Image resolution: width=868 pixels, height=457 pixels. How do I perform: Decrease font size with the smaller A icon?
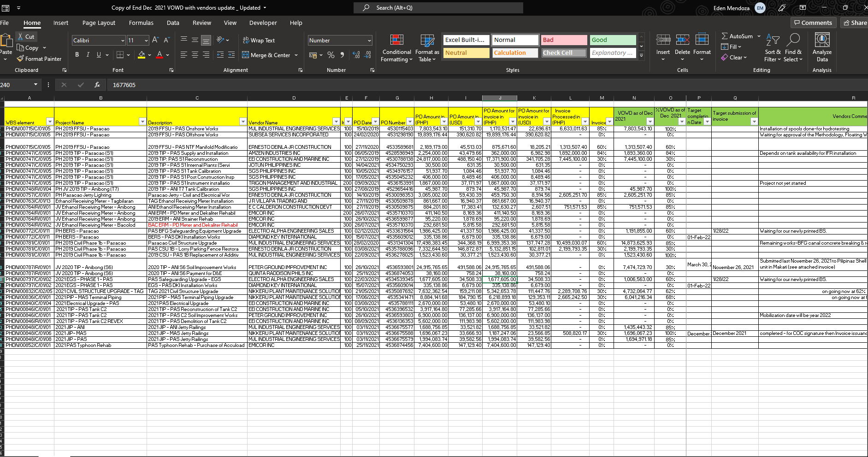click(x=166, y=40)
